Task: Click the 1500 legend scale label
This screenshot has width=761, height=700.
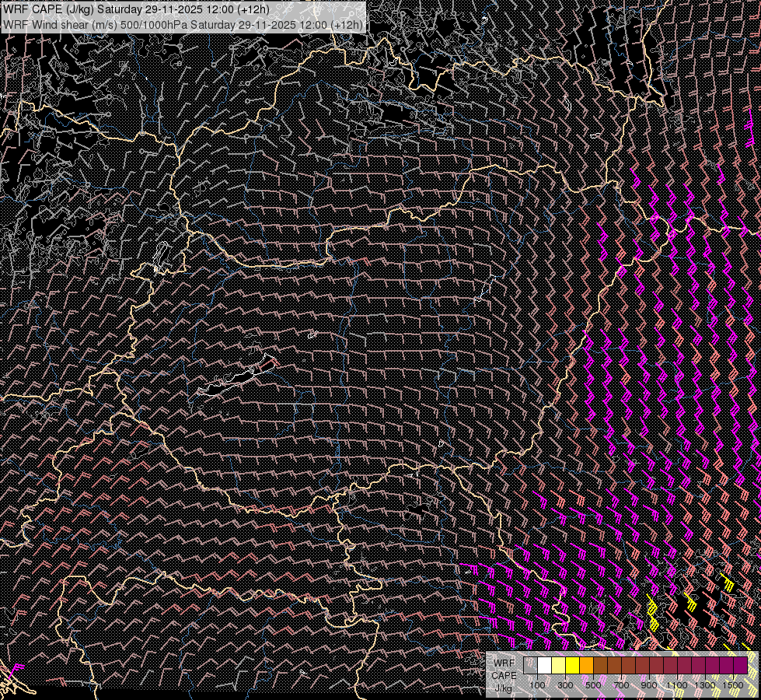Action: pos(733,685)
